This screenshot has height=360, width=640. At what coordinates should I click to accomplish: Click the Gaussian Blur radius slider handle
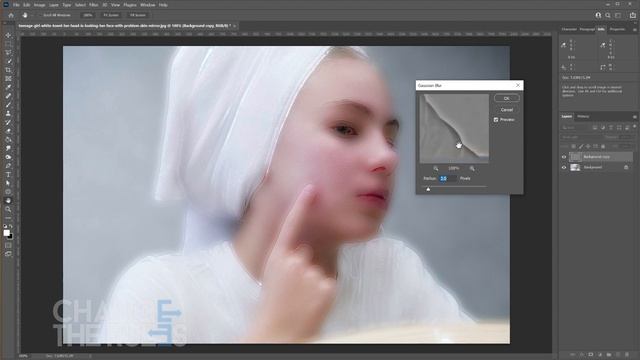pyautogui.click(x=428, y=189)
